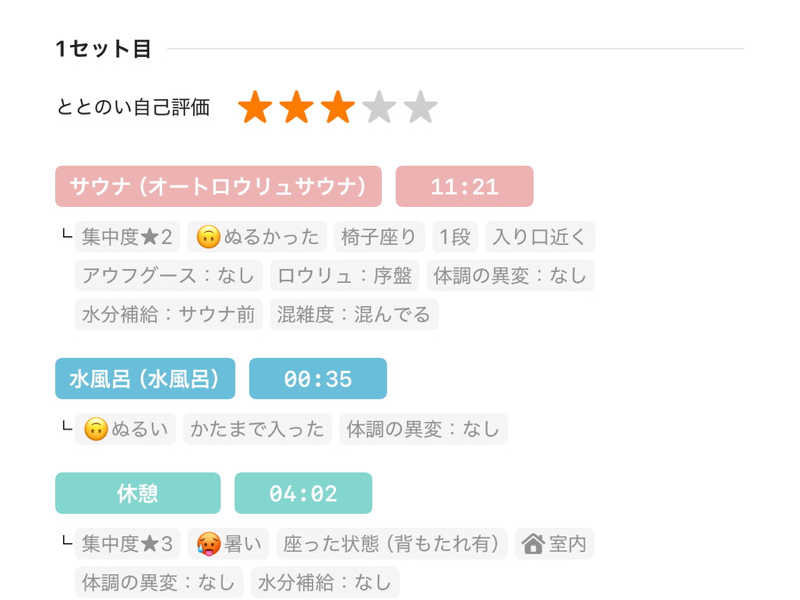Click the 1セット目 section heading
Viewport: 800px width, 600px height.
pyautogui.click(x=104, y=49)
